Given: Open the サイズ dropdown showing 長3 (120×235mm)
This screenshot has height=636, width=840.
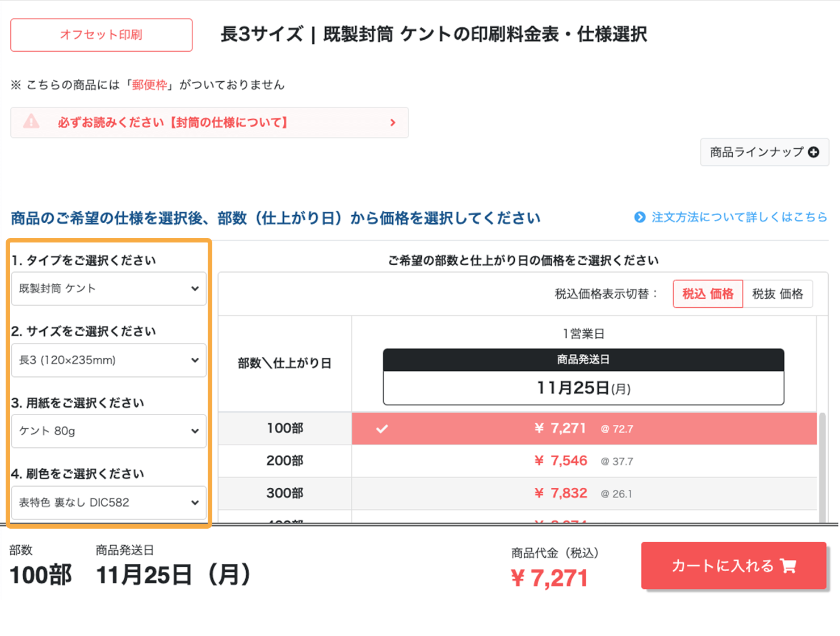Looking at the screenshot, I should [x=108, y=360].
